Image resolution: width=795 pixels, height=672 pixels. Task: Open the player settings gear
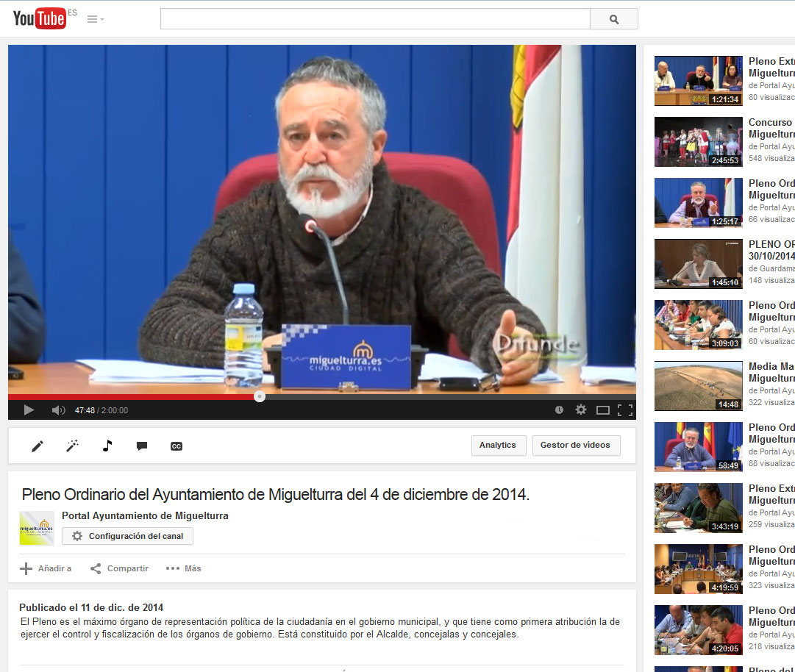point(581,410)
